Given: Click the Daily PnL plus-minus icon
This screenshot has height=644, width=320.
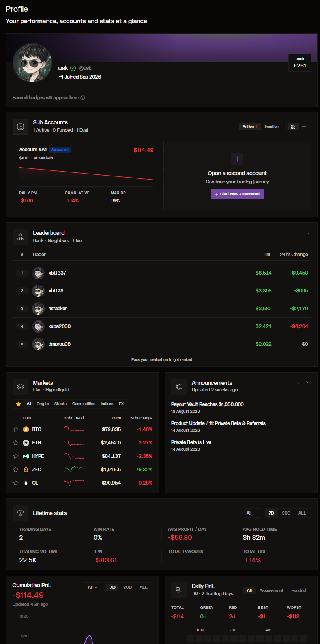Looking at the screenshot, I should click(x=179, y=590).
